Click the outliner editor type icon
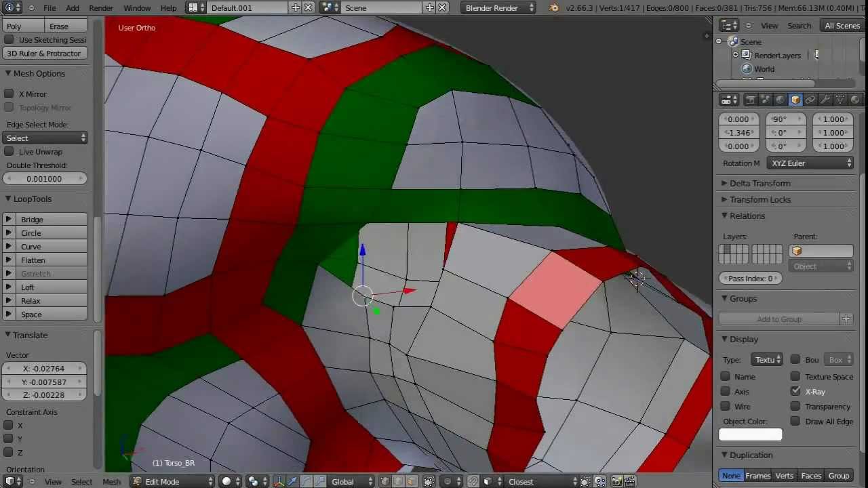This screenshot has height=488, width=868. click(729, 26)
